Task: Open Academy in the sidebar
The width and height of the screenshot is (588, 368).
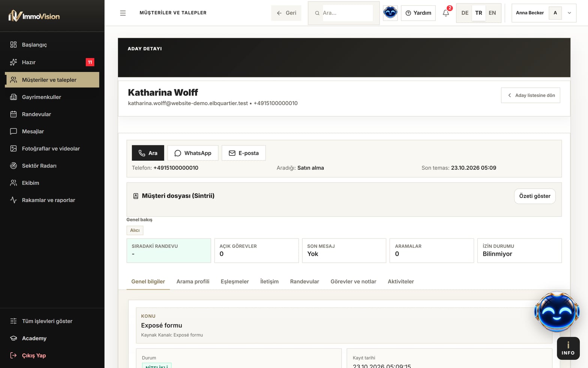Action: [52, 338]
